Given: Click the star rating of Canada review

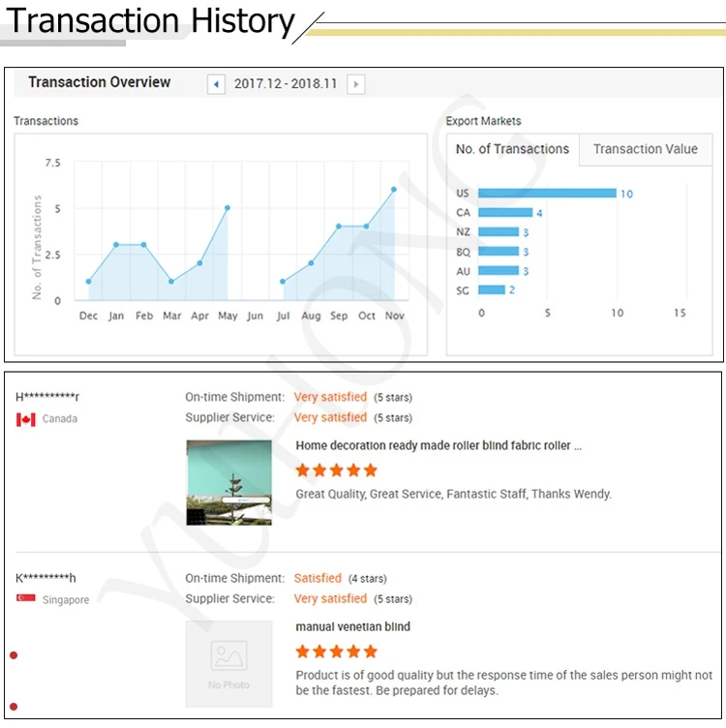Looking at the screenshot, I should click(x=336, y=470).
